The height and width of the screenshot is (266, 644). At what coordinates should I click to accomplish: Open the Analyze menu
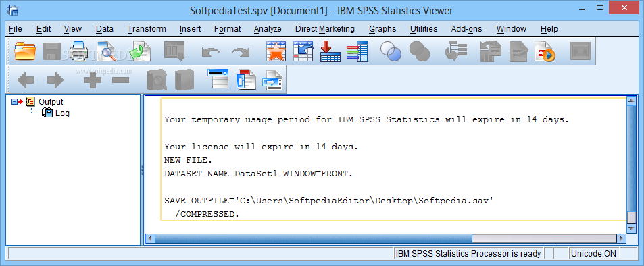tap(268, 29)
